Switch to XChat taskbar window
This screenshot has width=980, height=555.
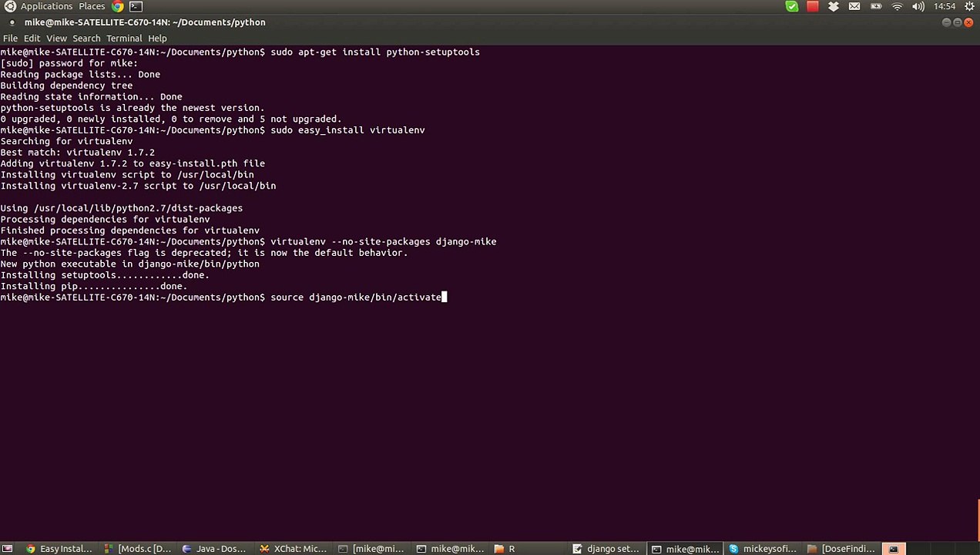coord(294,549)
